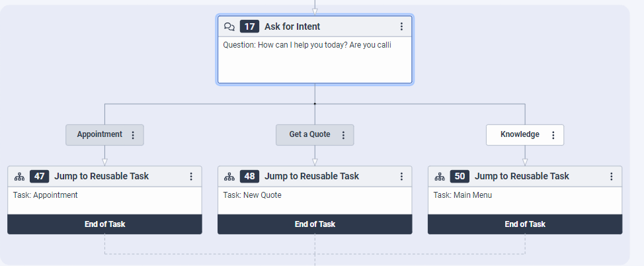
Task: Select the Get a Quote path label
Action: coord(309,134)
